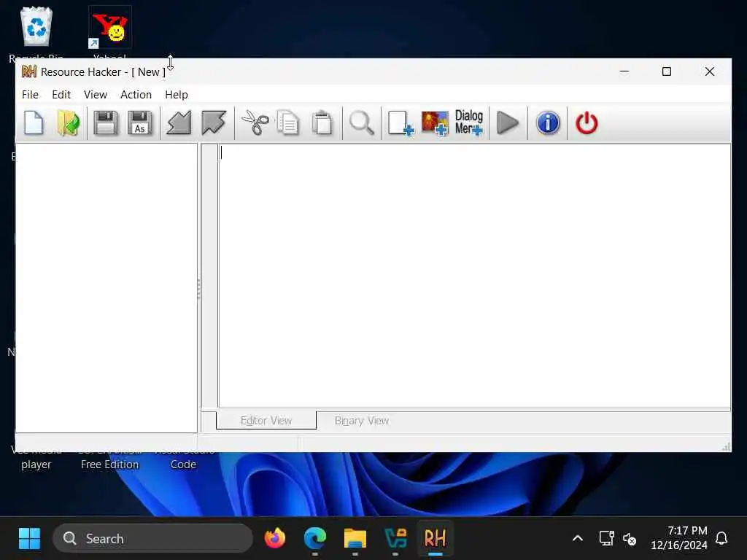Image resolution: width=747 pixels, height=560 pixels.
Task: Switch to the Editor View tab
Action: 266,421
